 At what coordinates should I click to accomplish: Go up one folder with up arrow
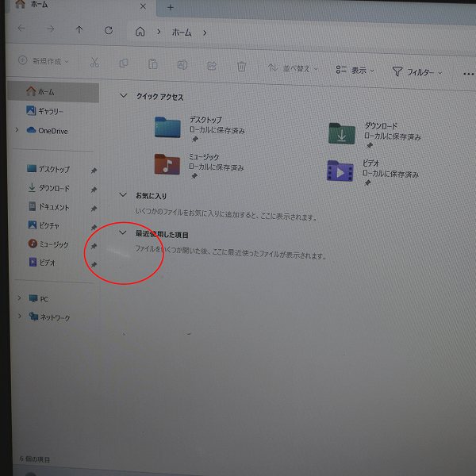(79, 30)
